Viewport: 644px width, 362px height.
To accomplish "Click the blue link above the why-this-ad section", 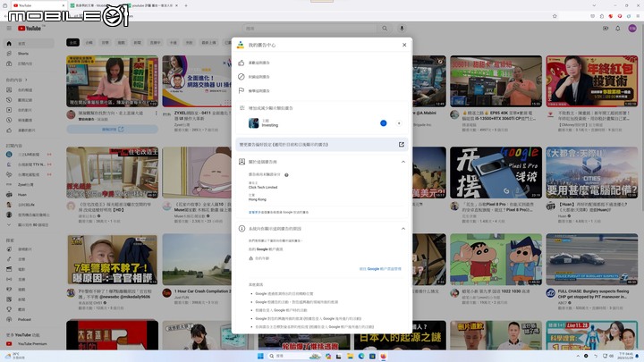I will [x=253, y=212].
